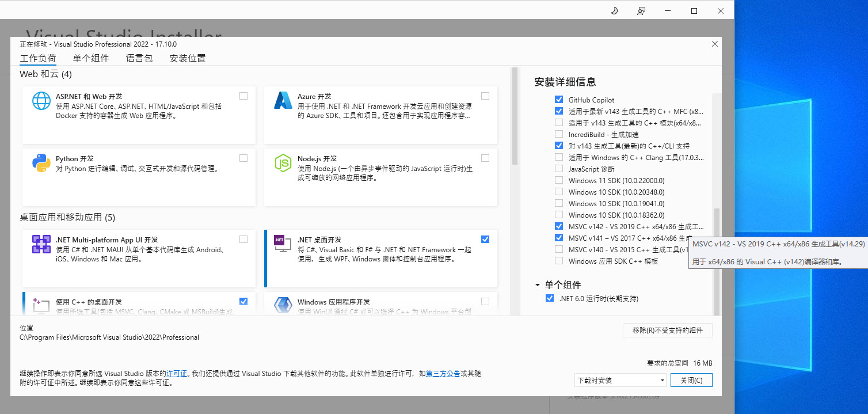Enable the .NET Multi-platform App UI checkbox
868x414 pixels.
coord(243,239)
